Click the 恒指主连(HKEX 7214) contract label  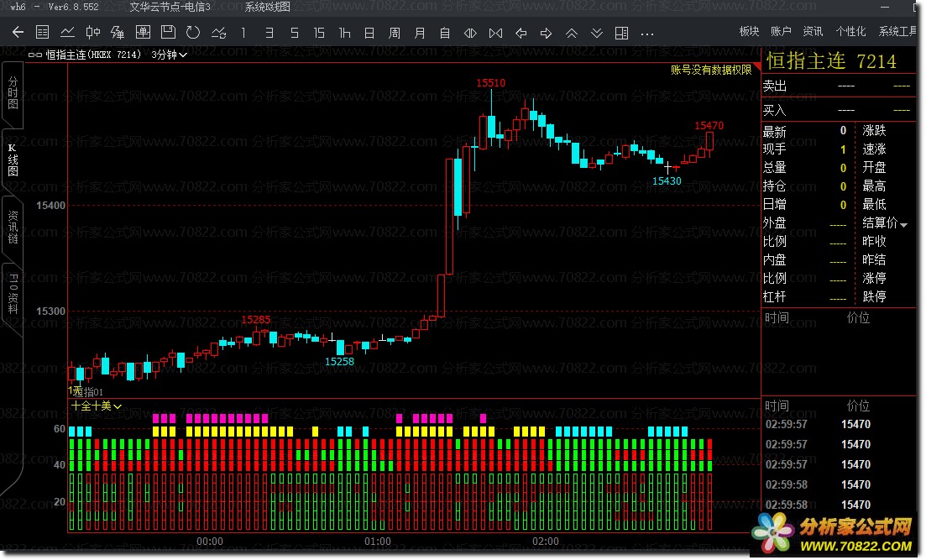coord(93,55)
